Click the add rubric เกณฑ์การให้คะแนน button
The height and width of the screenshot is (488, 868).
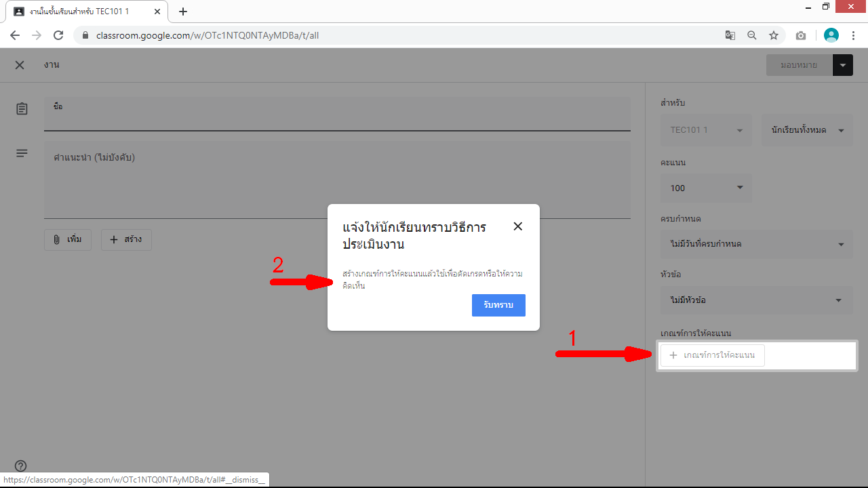click(713, 355)
